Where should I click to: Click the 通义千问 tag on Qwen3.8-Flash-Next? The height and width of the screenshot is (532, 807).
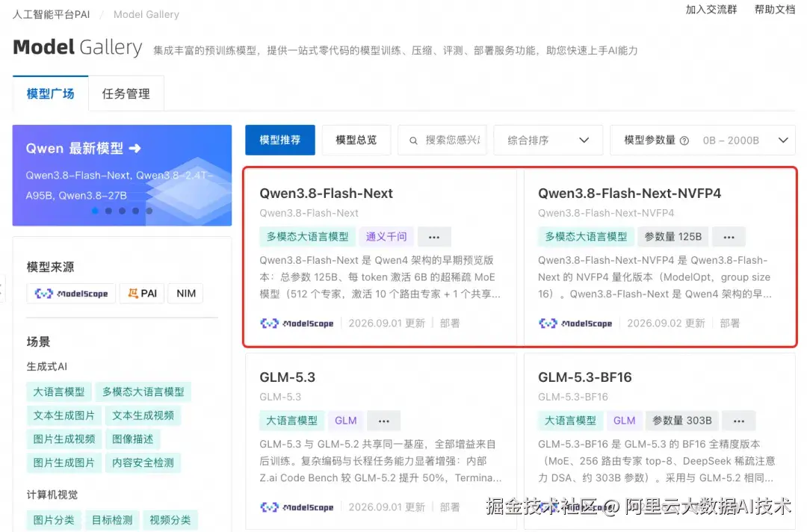point(386,237)
